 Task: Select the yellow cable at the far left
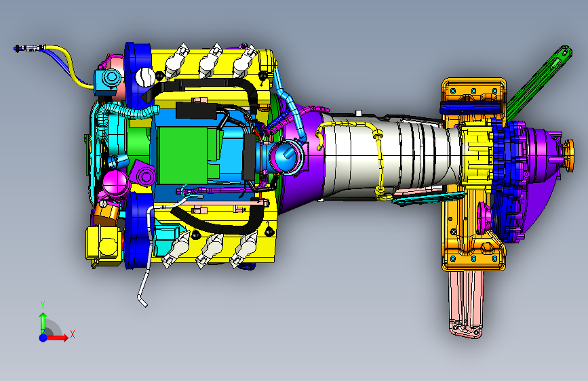pyautogui.click(x=71, y=66)
